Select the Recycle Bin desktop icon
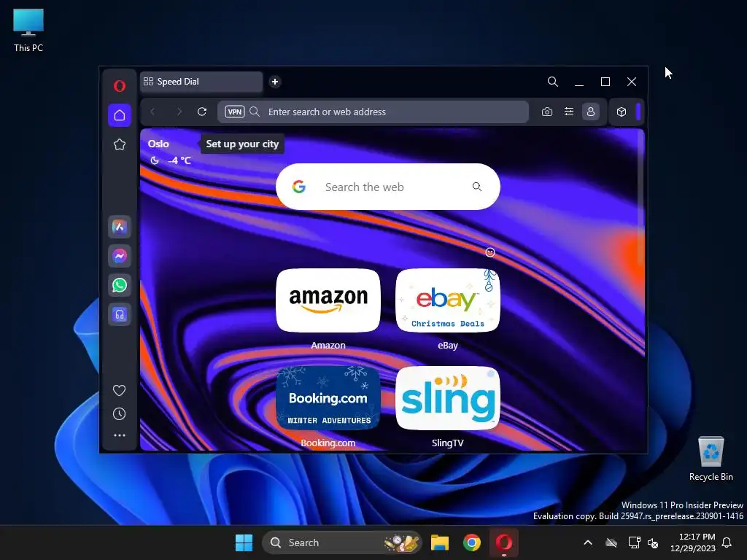The height and width of the screenshot is (560, 747). (x=711, y=459)
